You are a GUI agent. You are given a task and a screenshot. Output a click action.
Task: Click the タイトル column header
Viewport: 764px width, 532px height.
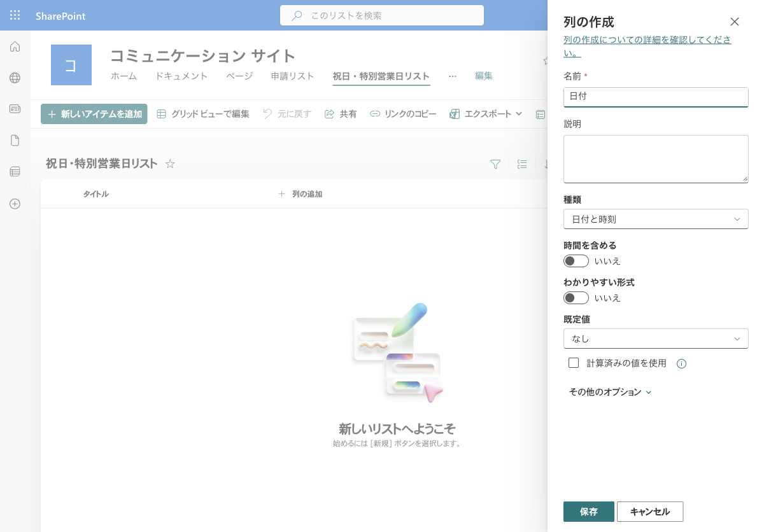tap(95, 194)
